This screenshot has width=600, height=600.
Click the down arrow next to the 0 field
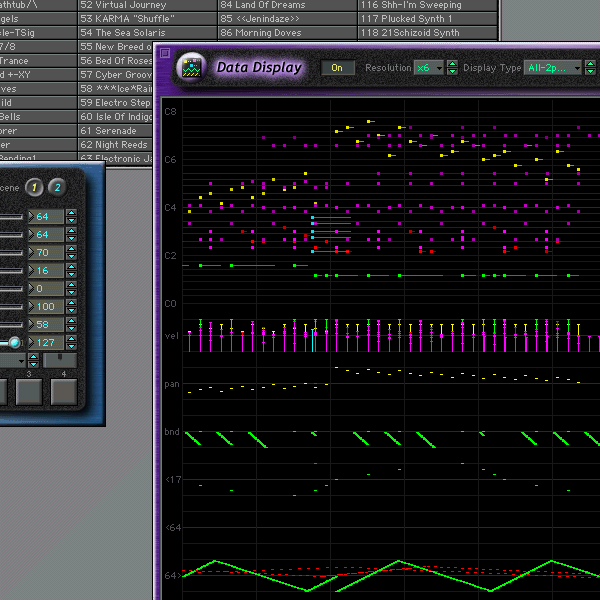coord(71,292)
